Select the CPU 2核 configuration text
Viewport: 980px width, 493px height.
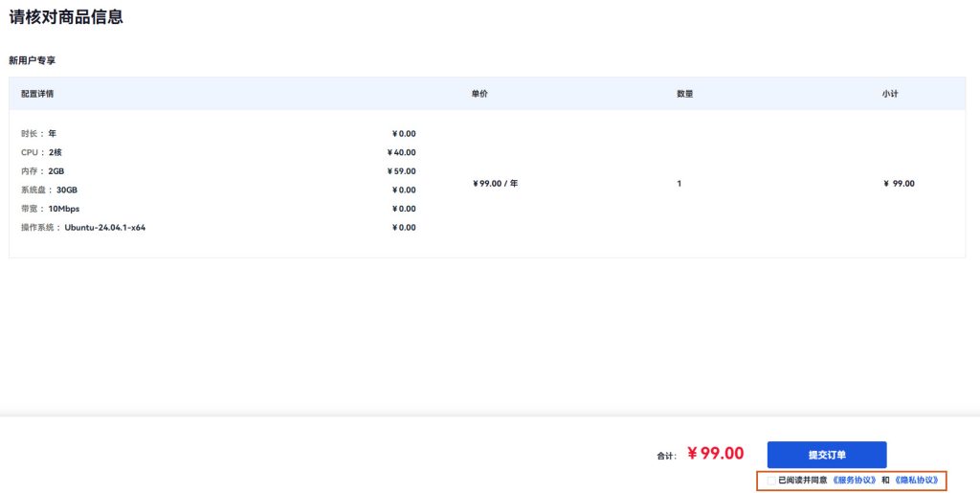click(41, 152)
